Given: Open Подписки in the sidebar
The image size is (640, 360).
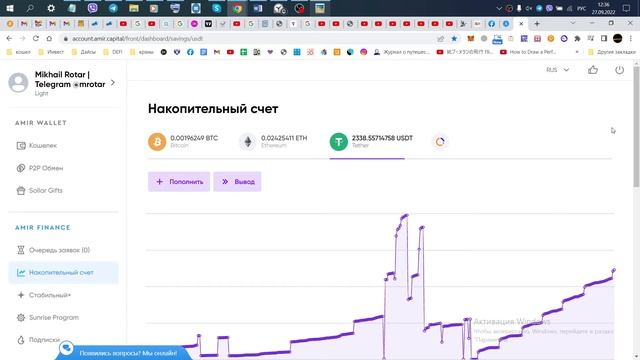Looking at the screenshot, I should tap(39, 340).
